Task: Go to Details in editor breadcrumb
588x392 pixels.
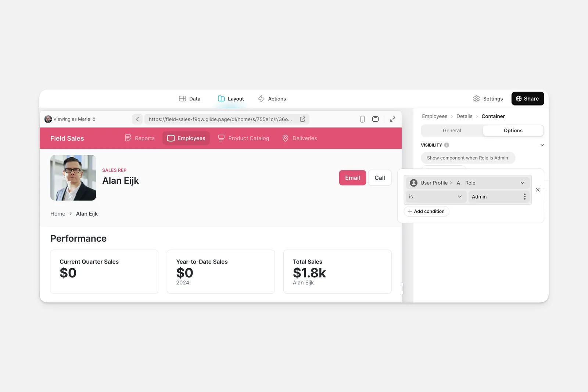Action: (464, 116)
